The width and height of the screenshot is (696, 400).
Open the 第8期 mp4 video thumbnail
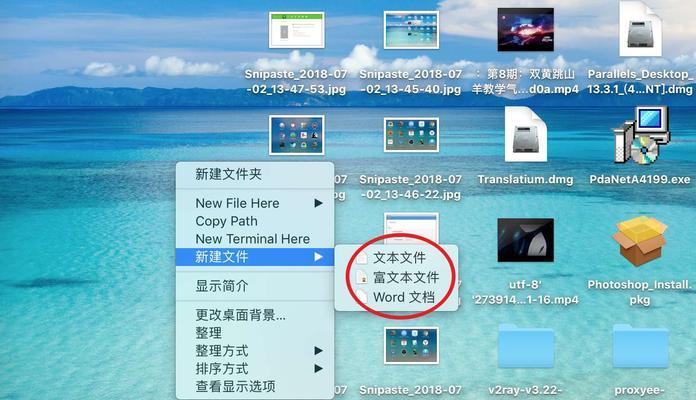[x=525, y=30]
